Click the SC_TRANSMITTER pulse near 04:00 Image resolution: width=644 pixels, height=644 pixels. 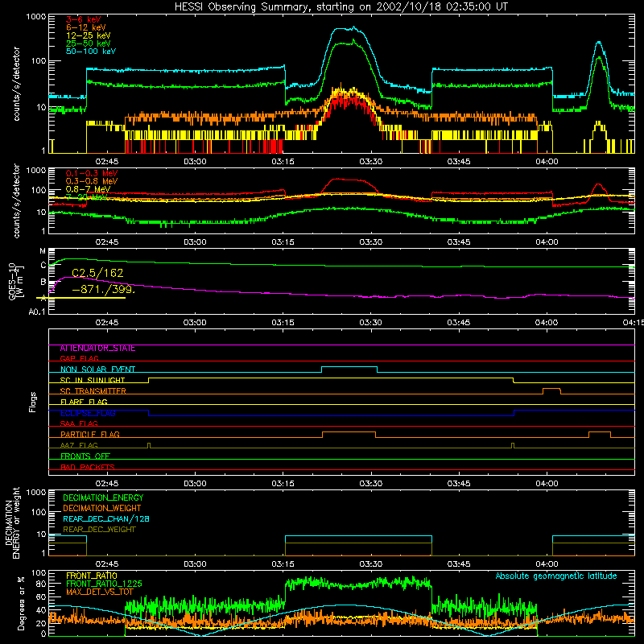click(551, 389)
